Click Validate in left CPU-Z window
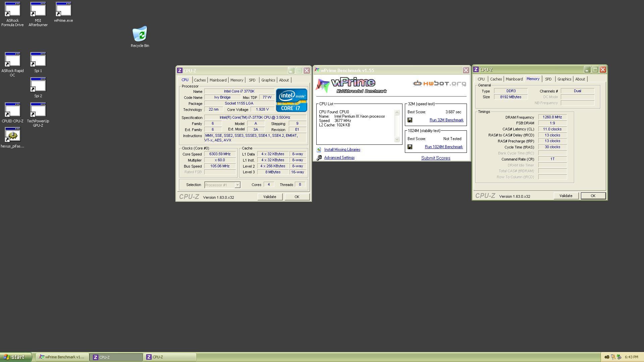 pyautogui.click(x=270, y=197)
